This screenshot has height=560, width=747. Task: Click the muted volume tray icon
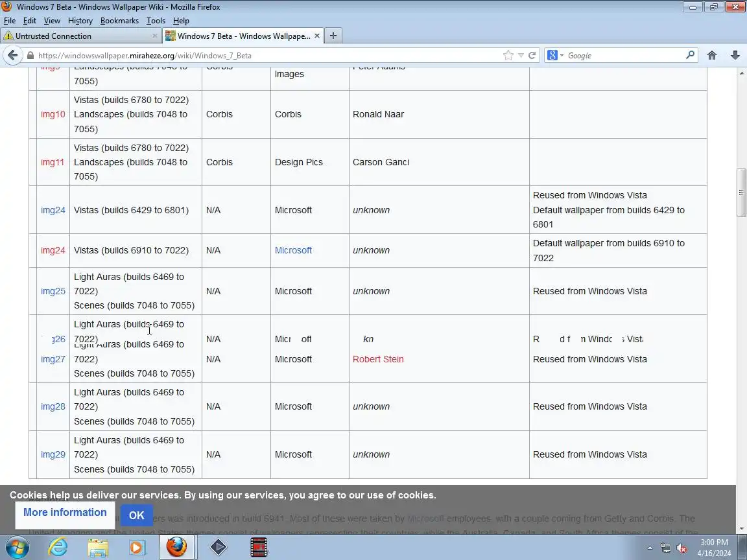(682, 548)
